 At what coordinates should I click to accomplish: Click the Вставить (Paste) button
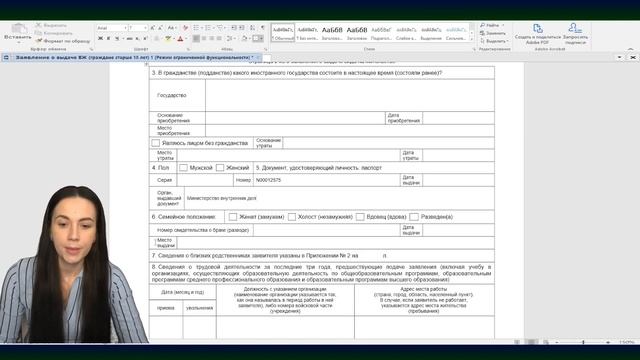point(18,33)
